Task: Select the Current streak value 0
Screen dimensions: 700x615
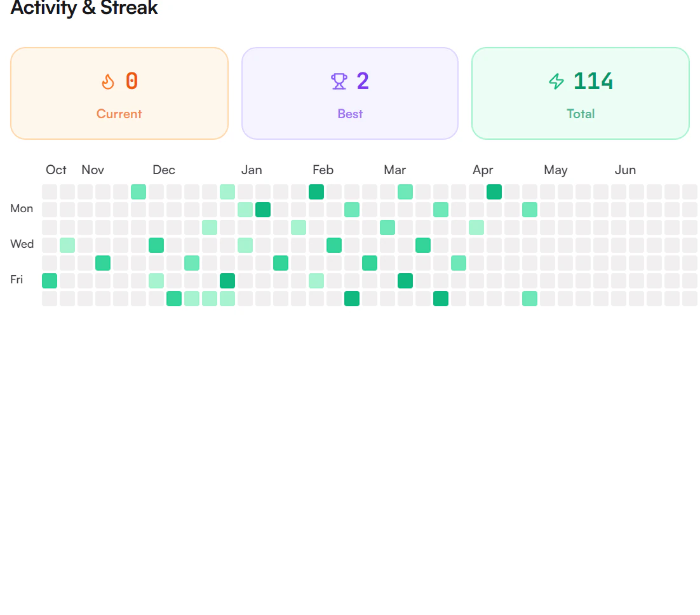Action: [131, 81]
